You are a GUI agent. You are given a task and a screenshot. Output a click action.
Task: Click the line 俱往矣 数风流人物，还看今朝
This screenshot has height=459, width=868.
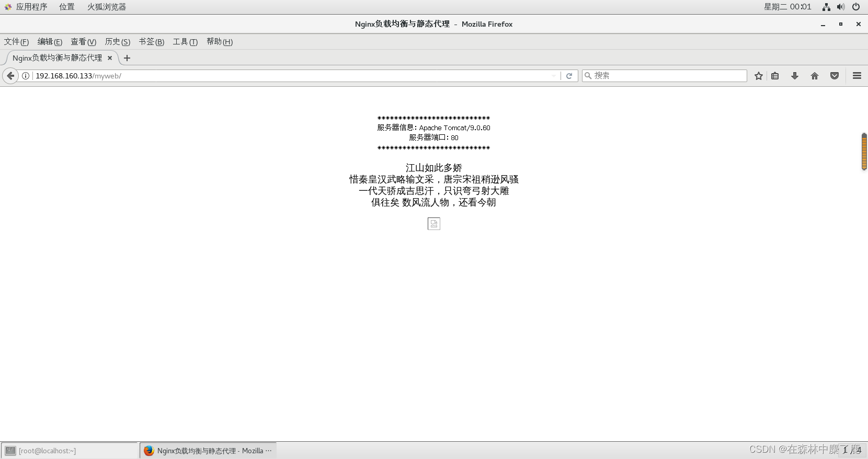pyautogui.click(x=434, y=202)
